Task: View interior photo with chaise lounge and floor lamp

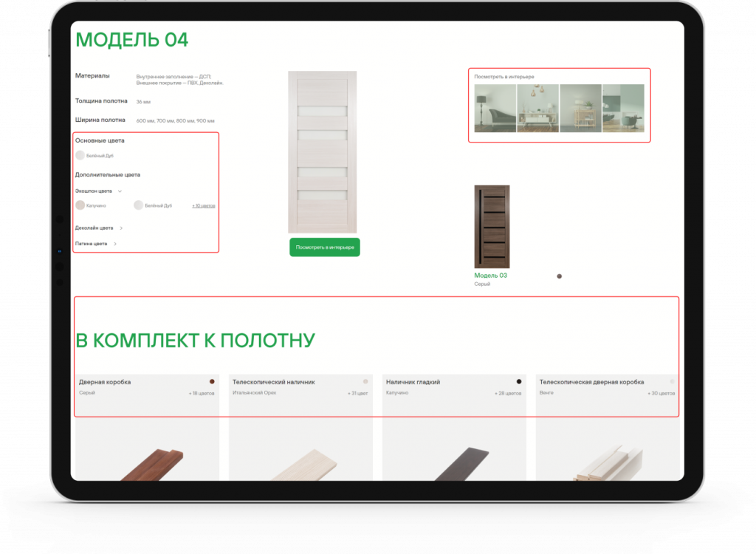Action: tap(495, 108)
